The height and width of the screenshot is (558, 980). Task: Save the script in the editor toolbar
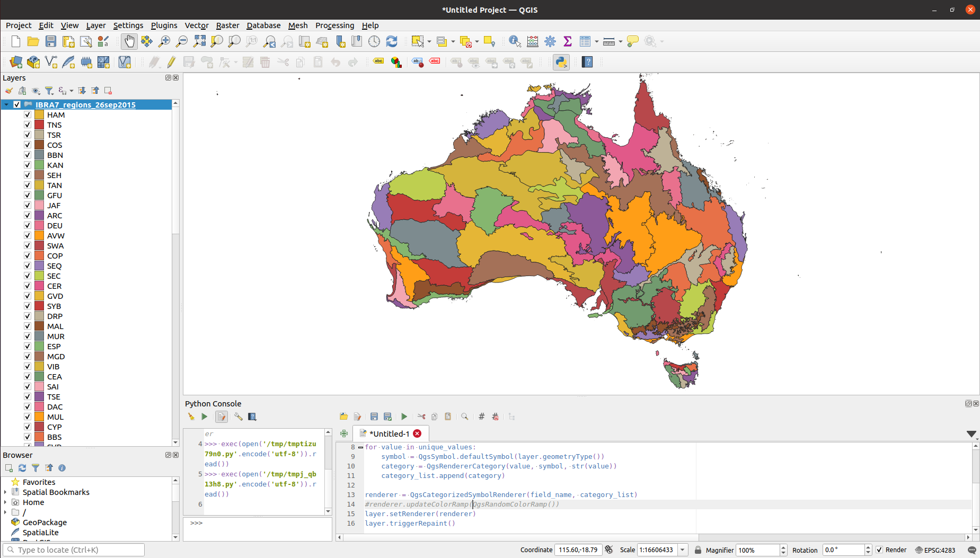coord(374,417)
